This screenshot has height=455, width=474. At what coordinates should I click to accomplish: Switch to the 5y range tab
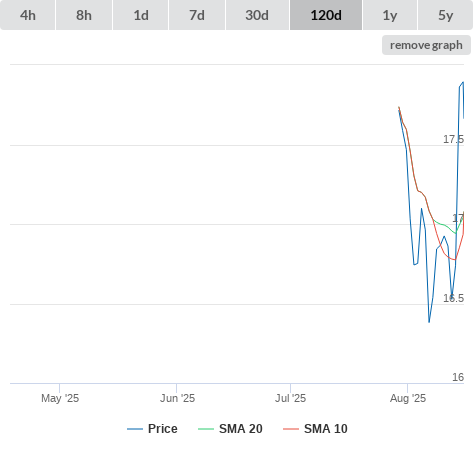pyautogui.click(x=445, y=15)
